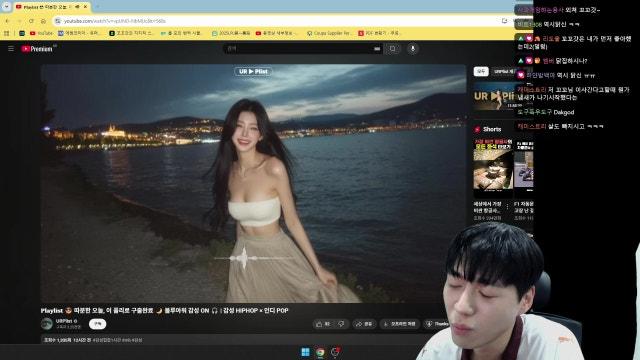Click the Thanks button under the video
The height and width of the screenshot is (360, 640).
pyautogui.click(x=437, y=324)
